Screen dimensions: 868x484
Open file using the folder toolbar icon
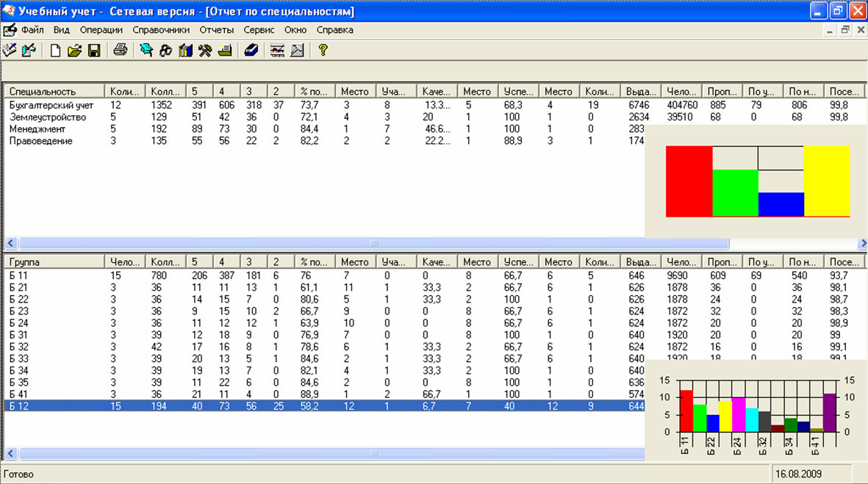[x=74, y=51]
